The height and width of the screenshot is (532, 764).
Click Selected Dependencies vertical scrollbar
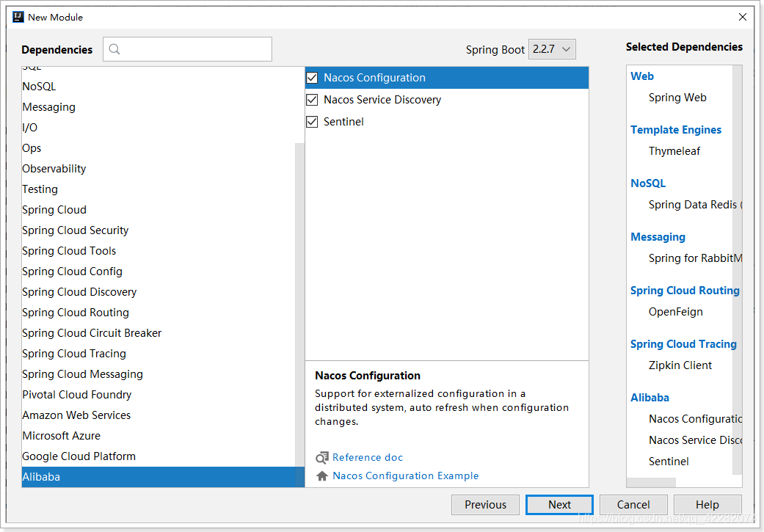pyautogui.click(x=737, y=269)
